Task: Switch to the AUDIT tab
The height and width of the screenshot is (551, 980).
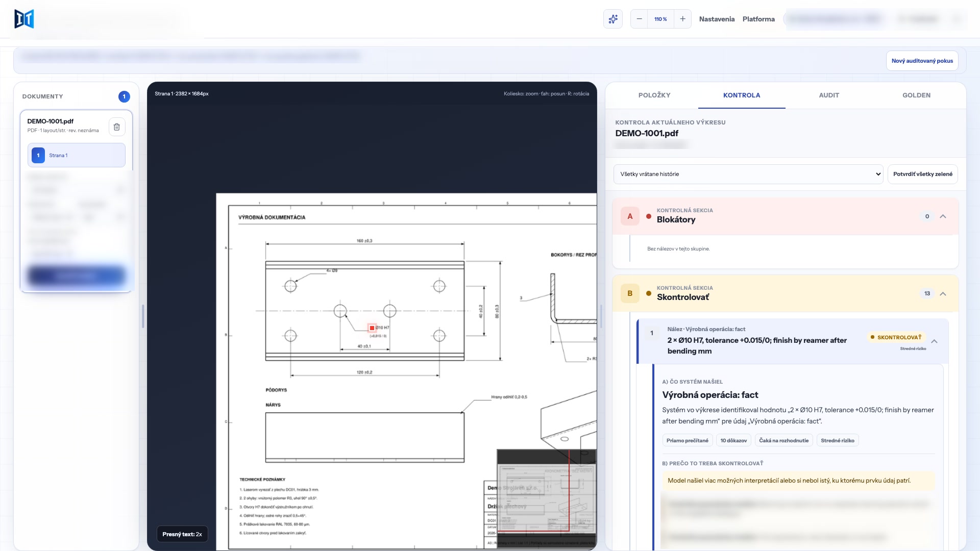Action: click(829, 95)
